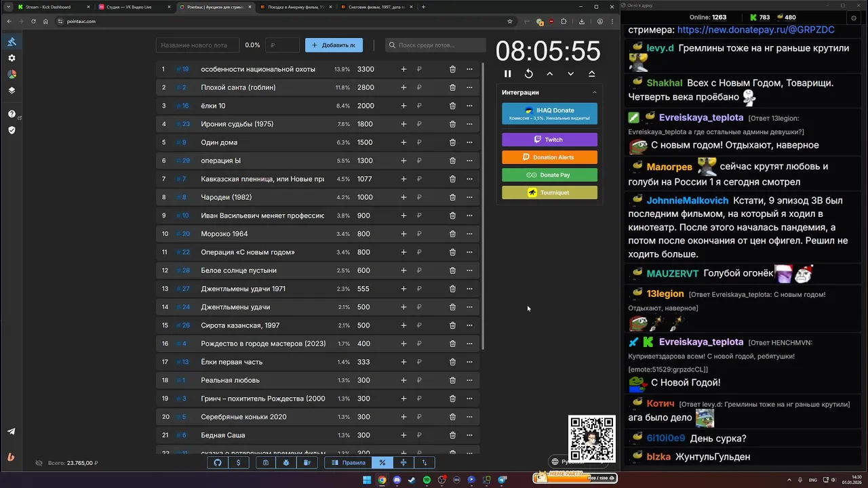The width and height of the screenshot is (868, 488).
Task: Switch to the Снеговик фильм, 1997 tab
Action: pyautogui.click(x=377, y=7)
